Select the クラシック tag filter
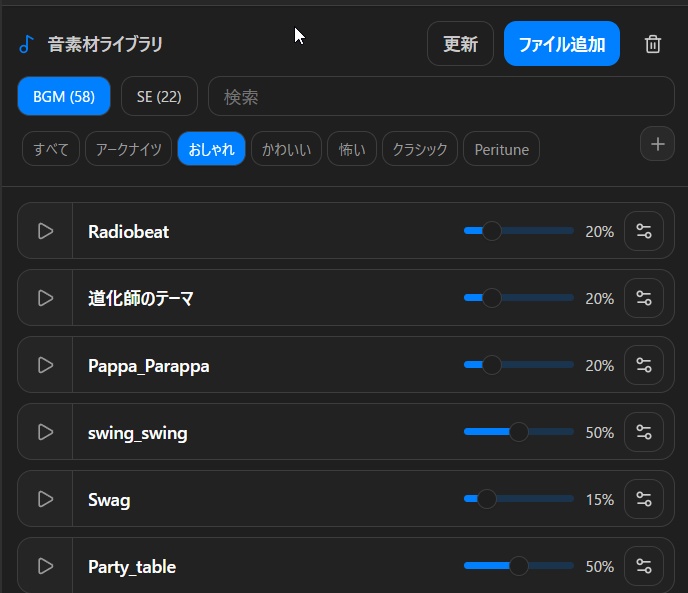The width and height of the screenshot is (688, 593). (x=419, y=150)
